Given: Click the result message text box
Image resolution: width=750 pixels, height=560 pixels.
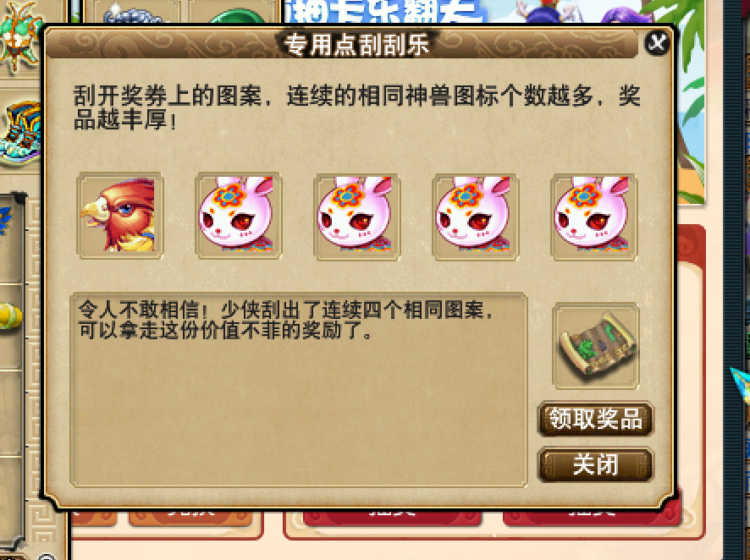Looking at the screenshot, I should 299,390.
